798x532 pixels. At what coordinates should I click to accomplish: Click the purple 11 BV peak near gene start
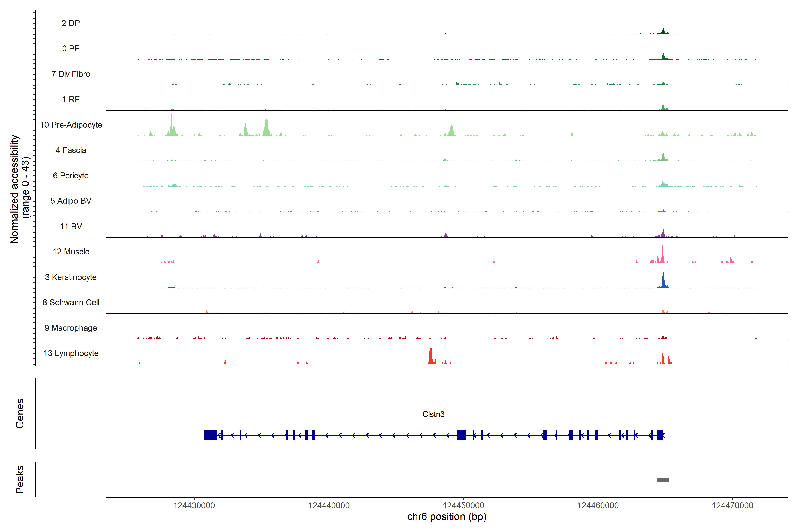(663, 234)
